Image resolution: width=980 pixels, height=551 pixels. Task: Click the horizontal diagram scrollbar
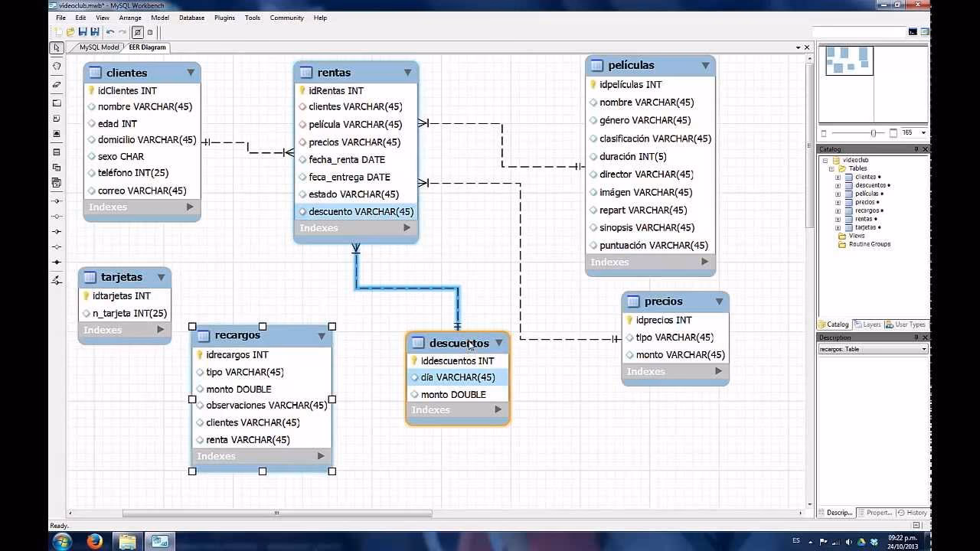276,514
